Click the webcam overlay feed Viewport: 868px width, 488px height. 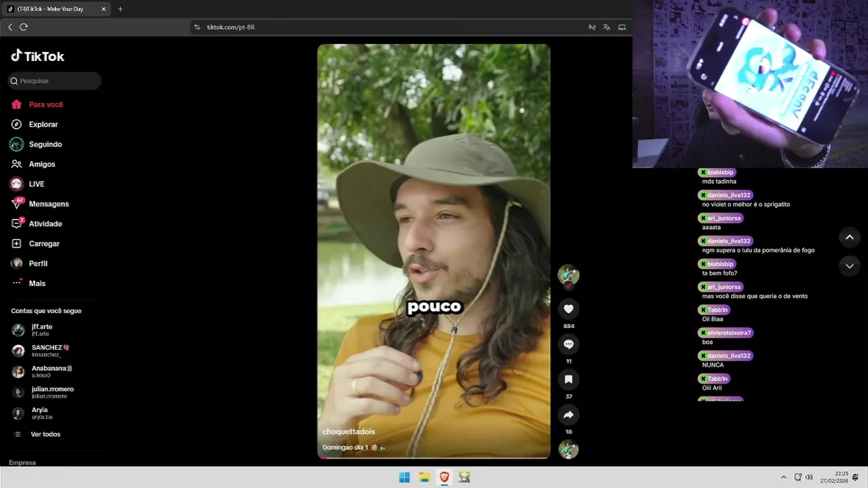point(750,84)
